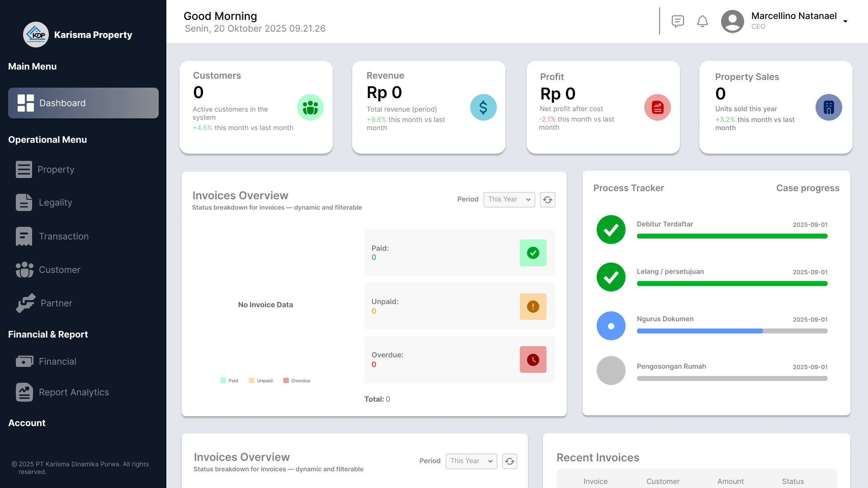868x488 pixels.
Task: Toggle the Overdue legend item in chart
Action: pos(297,380)
